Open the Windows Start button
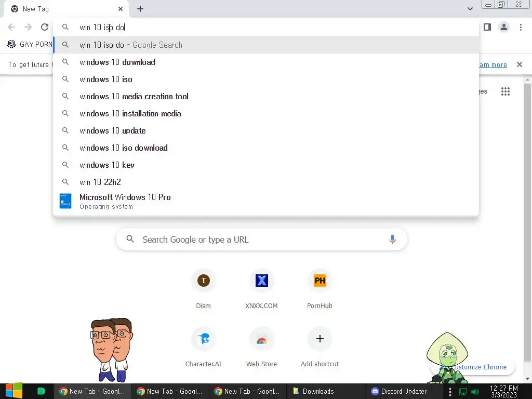The image size is (532, 399). [14, 391]
